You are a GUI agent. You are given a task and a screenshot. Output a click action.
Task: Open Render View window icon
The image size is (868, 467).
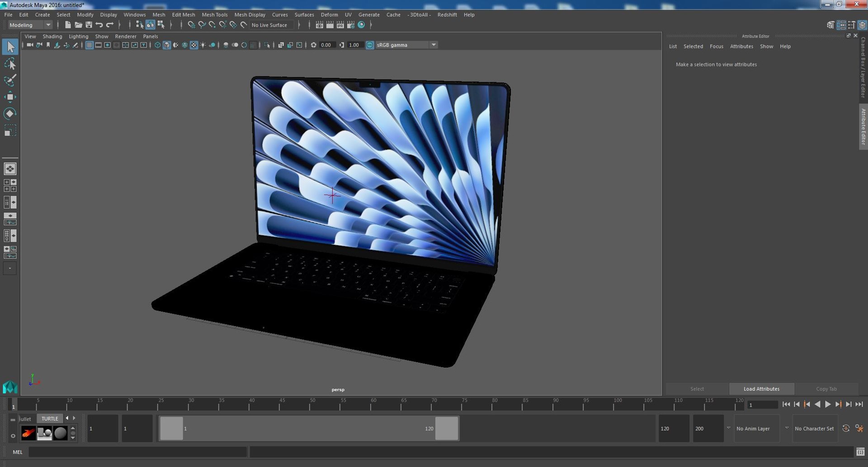[320, 25]
